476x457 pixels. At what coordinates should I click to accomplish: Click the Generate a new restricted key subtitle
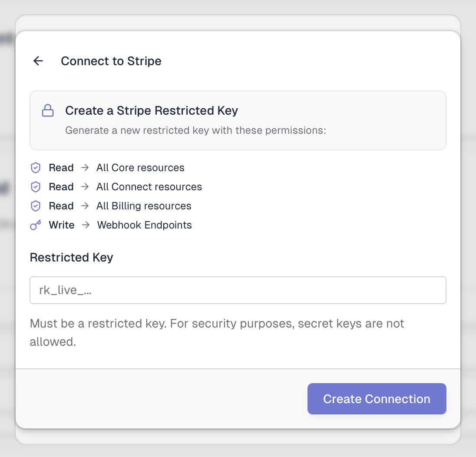click(195, 130)
